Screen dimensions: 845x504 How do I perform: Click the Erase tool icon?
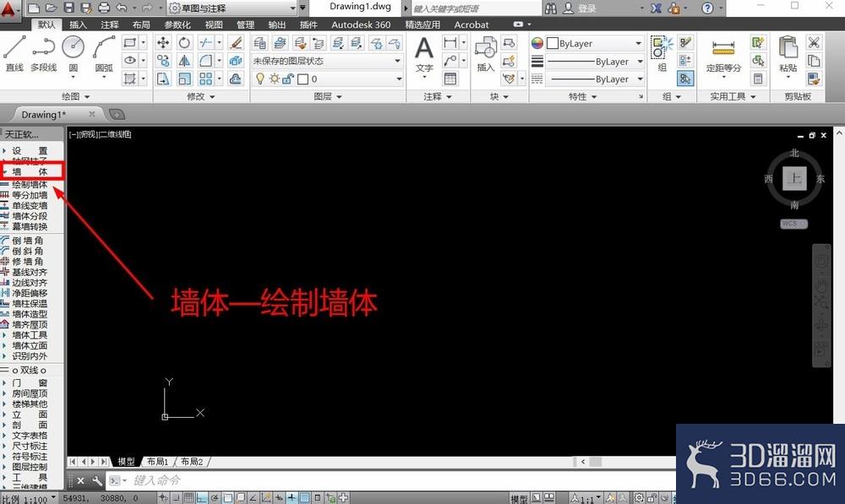(236, 43)
